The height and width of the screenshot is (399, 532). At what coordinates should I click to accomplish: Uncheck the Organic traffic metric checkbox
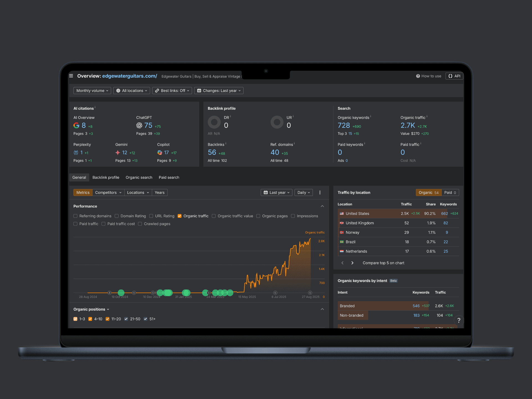pos(180,216)
